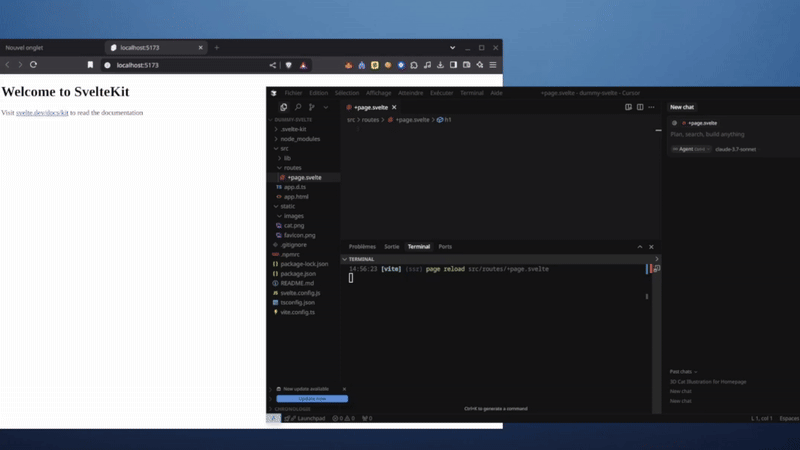Open the Source Control branch icon
Image resolution: width=800 pixels, height=450 pixels.
[312, 107]
